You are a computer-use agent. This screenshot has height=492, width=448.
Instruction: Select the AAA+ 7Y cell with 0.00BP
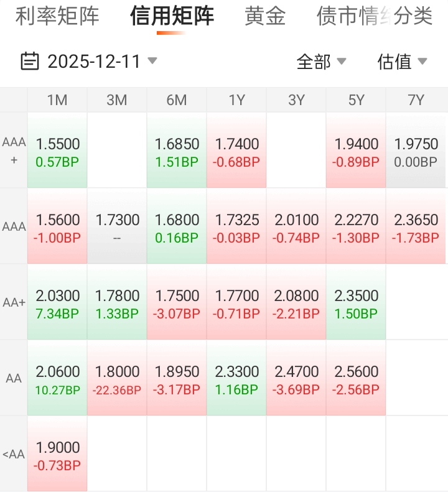coord(416,151)
